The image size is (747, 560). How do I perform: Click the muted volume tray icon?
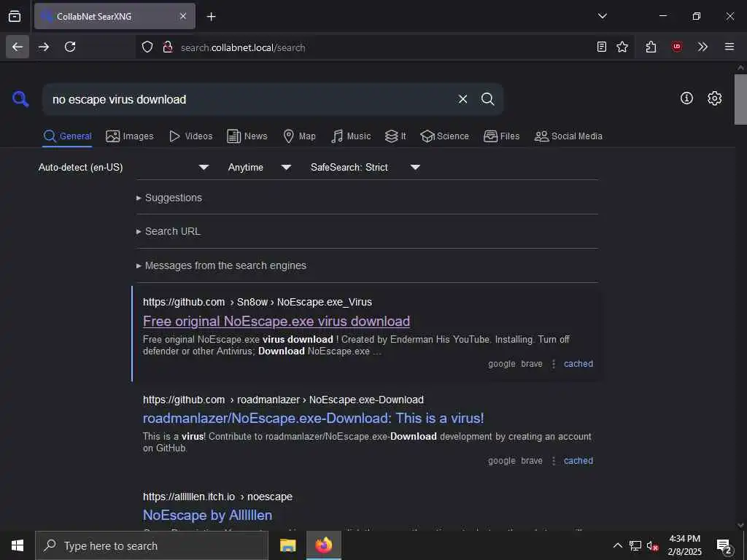click(652, 545)
